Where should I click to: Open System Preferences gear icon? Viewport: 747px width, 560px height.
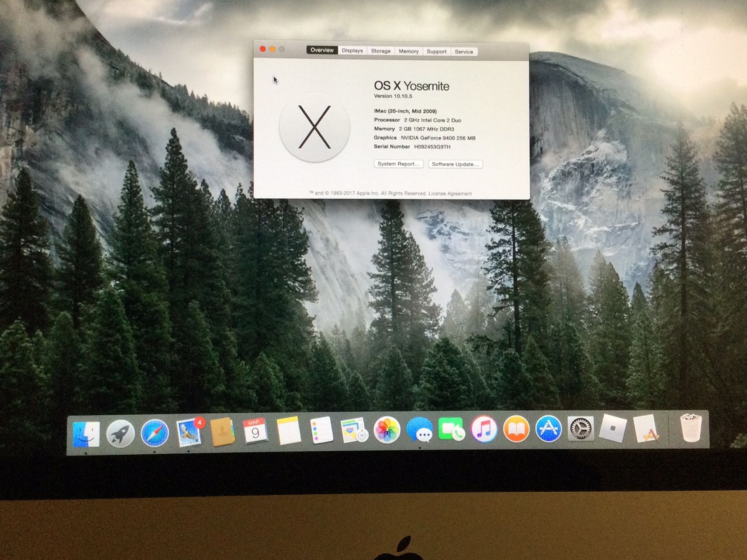click(581, 429)
